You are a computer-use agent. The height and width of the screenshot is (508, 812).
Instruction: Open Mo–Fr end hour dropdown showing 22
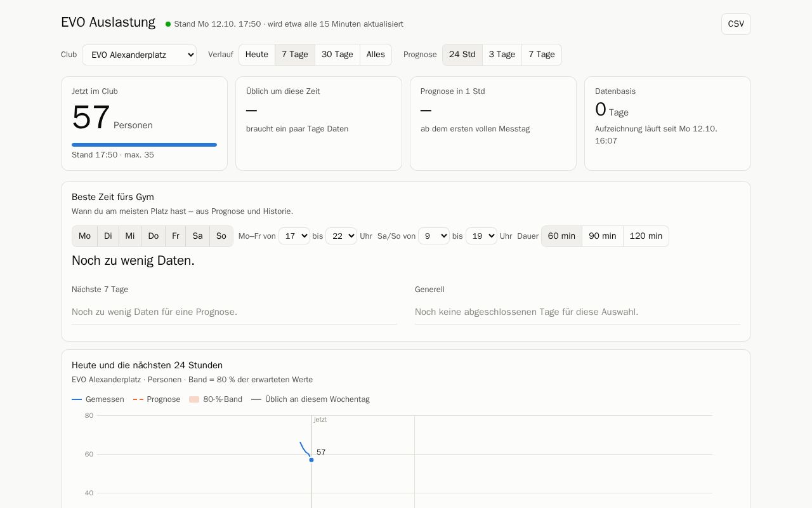coord(341,236)
